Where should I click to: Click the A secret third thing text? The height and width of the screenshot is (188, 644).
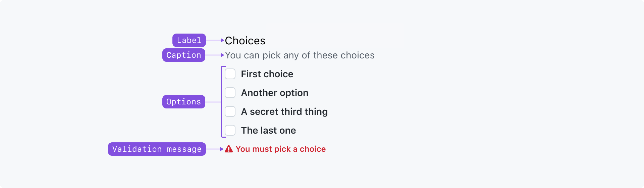click(284, 112)
